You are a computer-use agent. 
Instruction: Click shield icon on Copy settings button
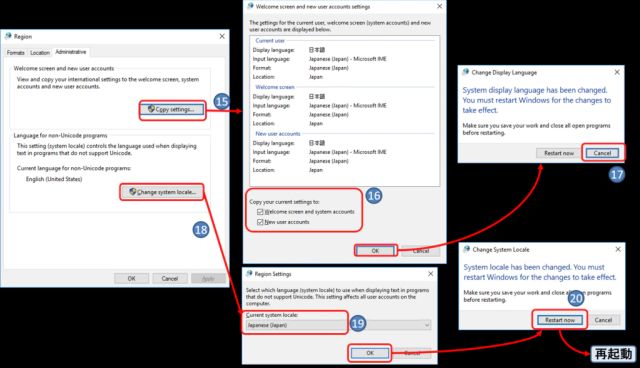click(x=151, y=109)
